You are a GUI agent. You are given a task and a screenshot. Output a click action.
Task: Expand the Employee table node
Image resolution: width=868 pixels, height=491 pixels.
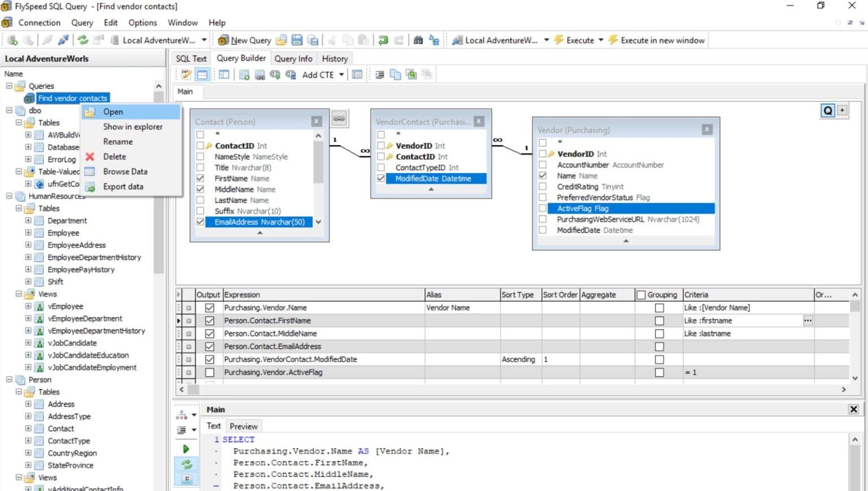pyautogui.click(x=29, y=232)
